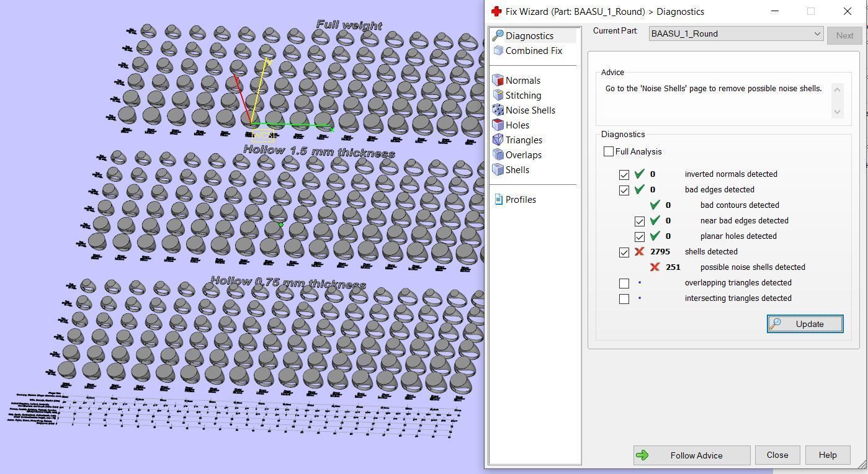Image resolution: width=868 pixels, height=474 pixels.
Task: Click green check beside inverted normals detected
Action: [x=640, y=174]
